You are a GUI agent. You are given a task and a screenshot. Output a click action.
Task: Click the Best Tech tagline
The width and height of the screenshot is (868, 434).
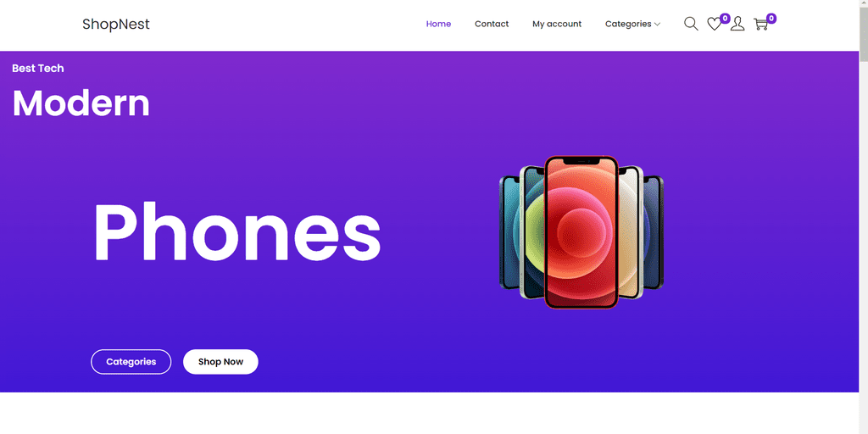tap(37, 69)
